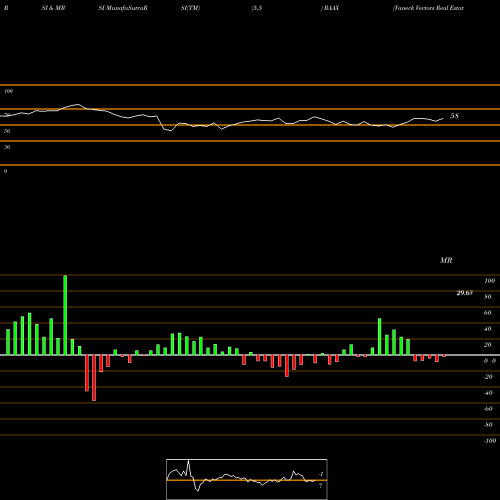Image resolution: width=500 pixels, height=500 pixels.
Task: Click the '60' label on MR axis
Action: (x=488, y=313)
